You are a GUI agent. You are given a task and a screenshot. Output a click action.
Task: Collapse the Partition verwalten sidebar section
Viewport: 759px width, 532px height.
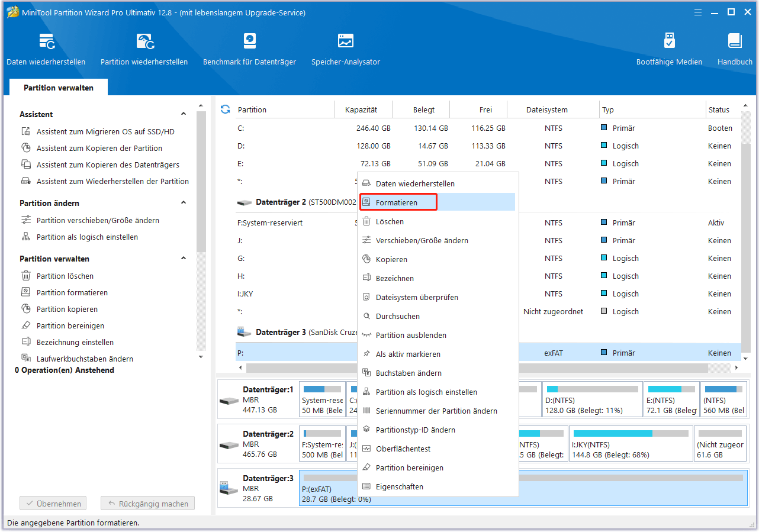[x=184, y=259]
